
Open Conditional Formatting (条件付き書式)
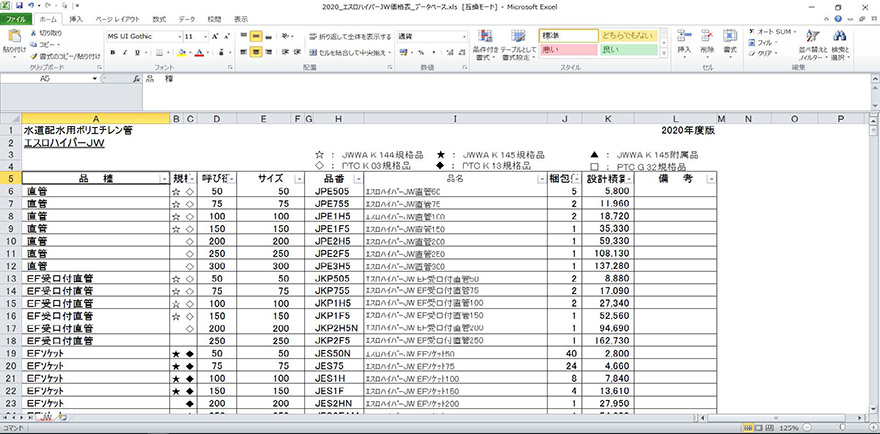click(485, 45)
